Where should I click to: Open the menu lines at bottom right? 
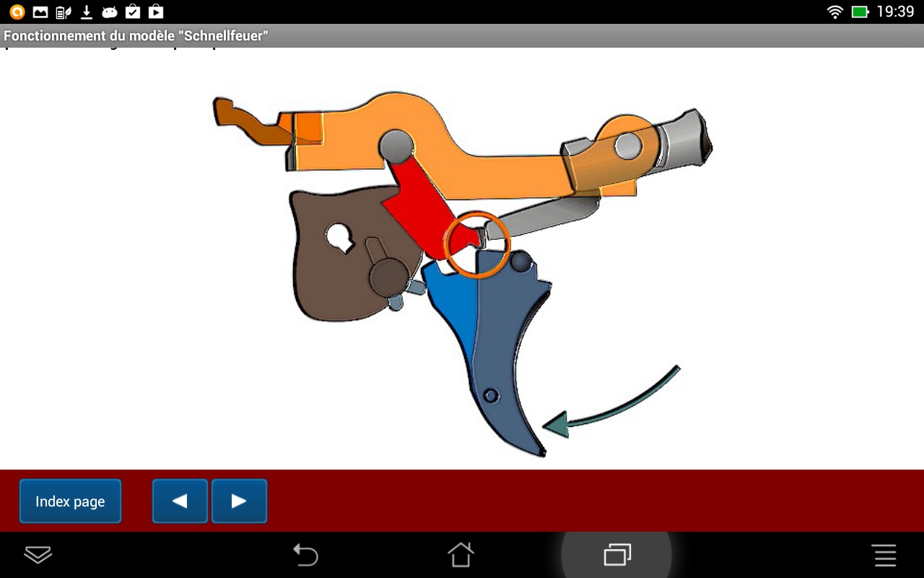coord(884,556)
